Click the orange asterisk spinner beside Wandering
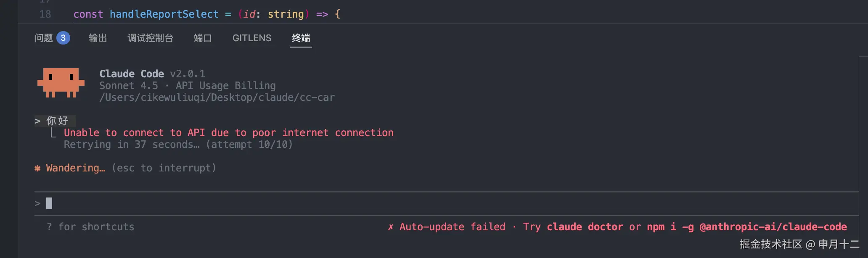Viewport: 868px width, 258px height. tap(37, 168)
